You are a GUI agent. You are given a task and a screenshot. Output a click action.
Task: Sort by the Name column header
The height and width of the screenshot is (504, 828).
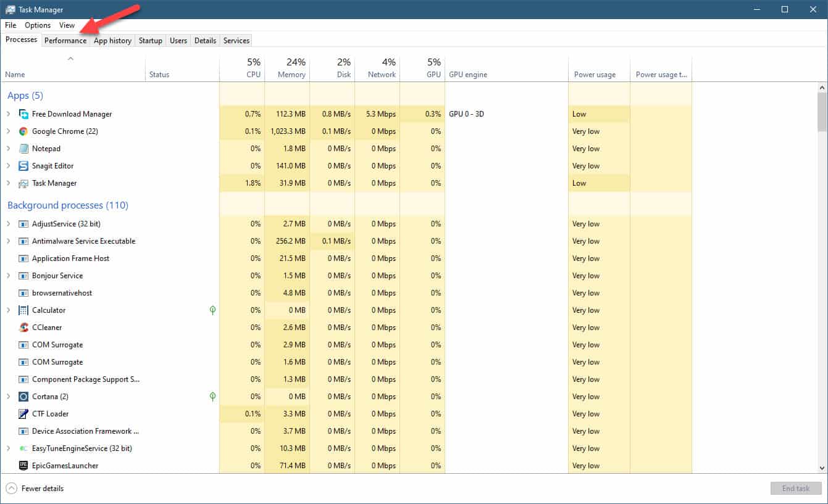tap(73, 68)
